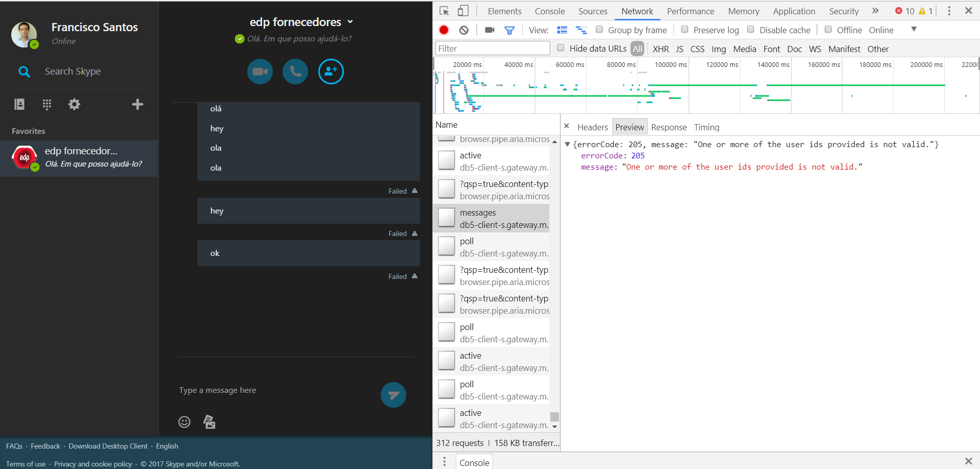Open Skype settings gear
The width and height of the screenshot is (980, 469).
(74, 104)
